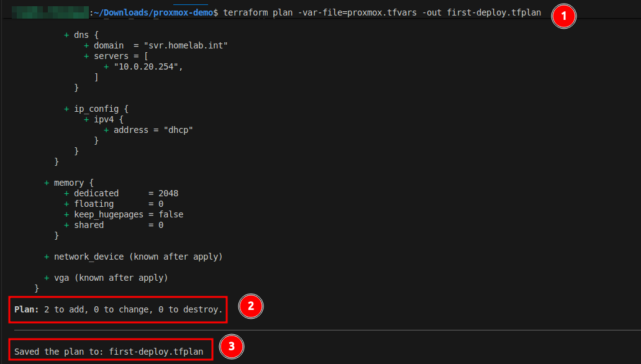Screen dimensions: 641x364
Task: Click the Saved the plan message box
Action: coord(110,351)
